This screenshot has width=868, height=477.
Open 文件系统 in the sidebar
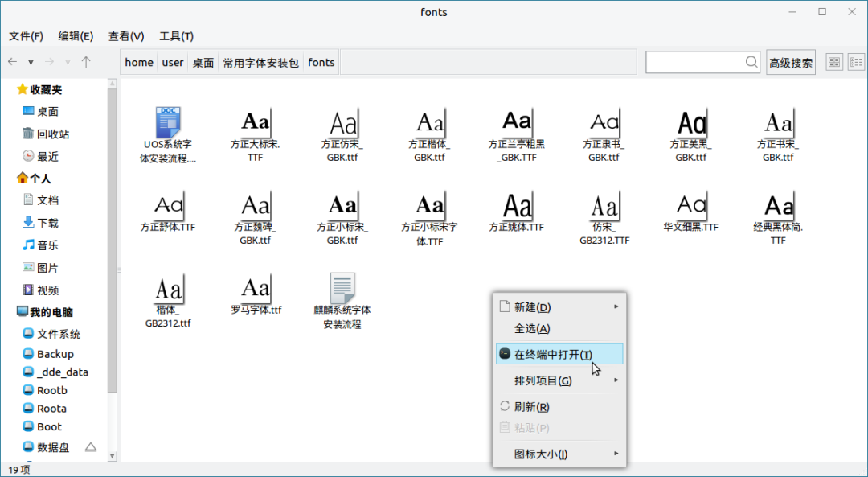(x=51, y=334)
